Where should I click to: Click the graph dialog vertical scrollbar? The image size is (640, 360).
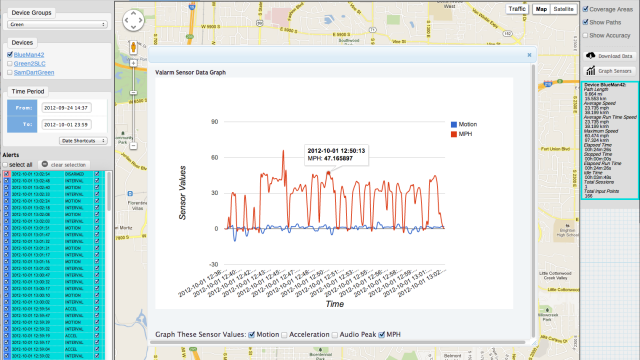(x=533, y=200)
